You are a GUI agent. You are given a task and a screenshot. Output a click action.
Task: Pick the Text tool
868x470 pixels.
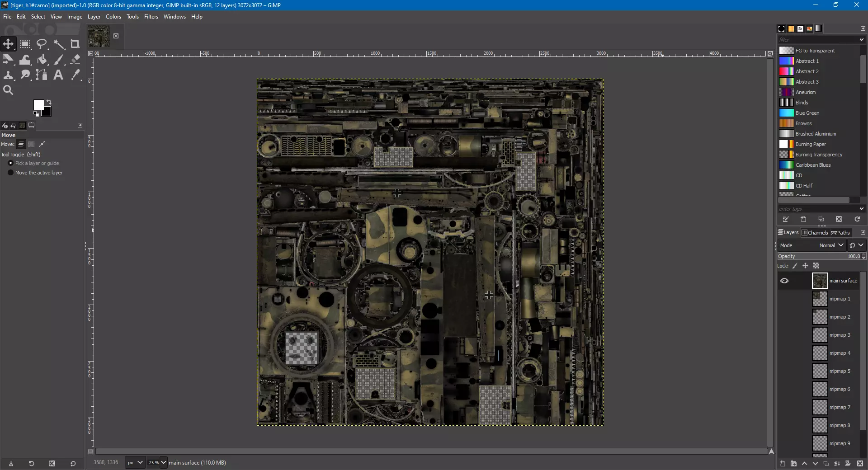coord(58,75)
